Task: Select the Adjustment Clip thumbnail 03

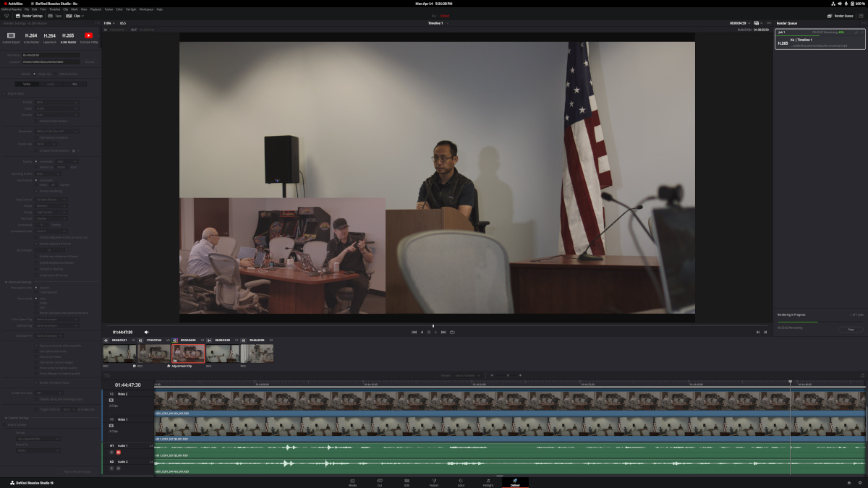Action: click(188, 354)
